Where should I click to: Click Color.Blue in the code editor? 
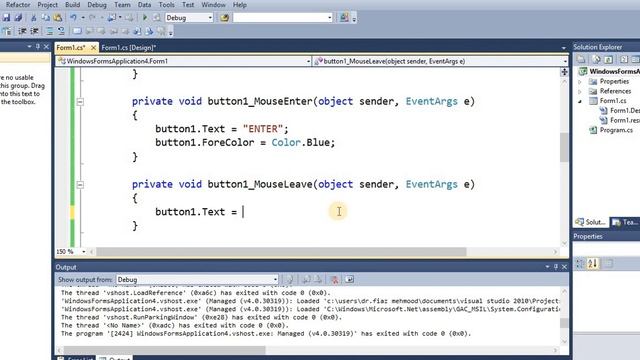pos(301,142)
